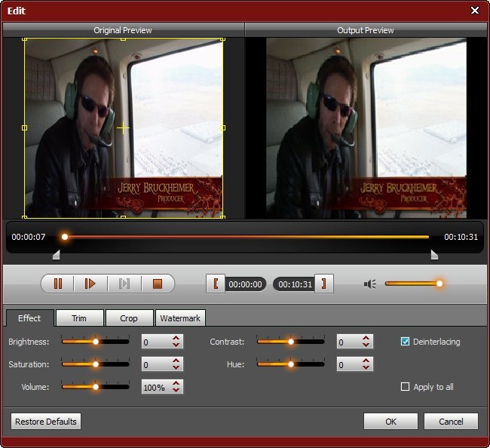Click the top-left crop corner handle
Image resolution: width=490 pixels, height=448 pixels.
[25, 39]
